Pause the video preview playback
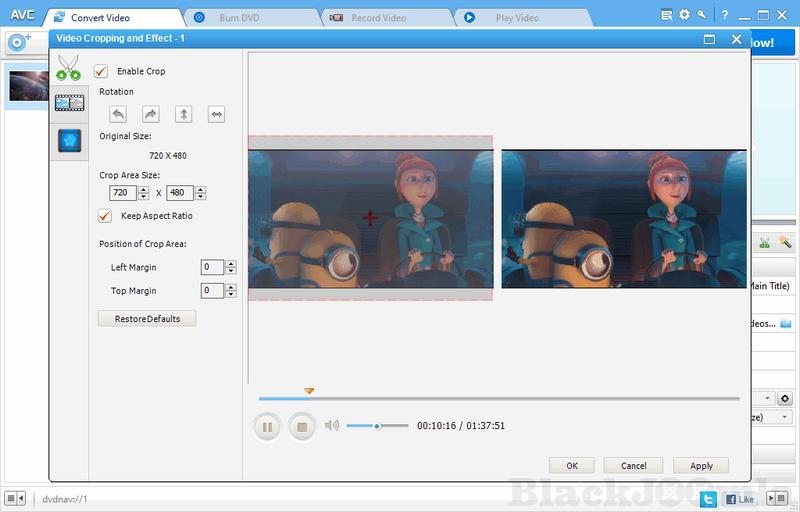 (x=267, y=427)
